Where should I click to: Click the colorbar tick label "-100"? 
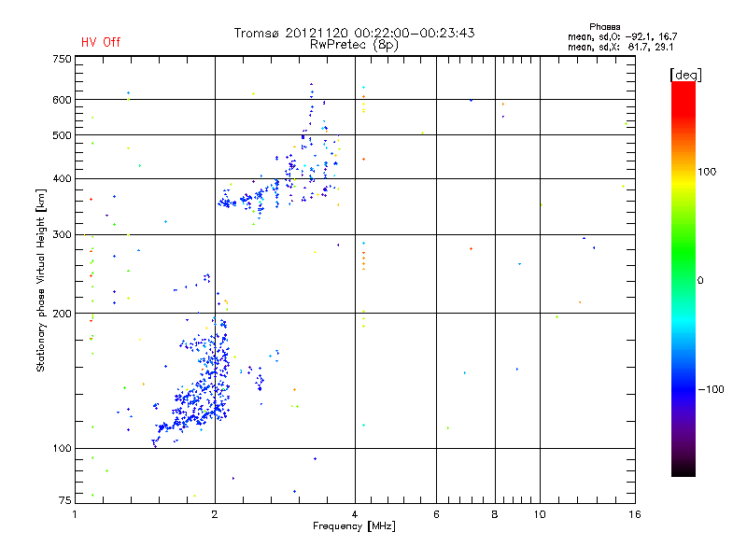click(711, 389)
